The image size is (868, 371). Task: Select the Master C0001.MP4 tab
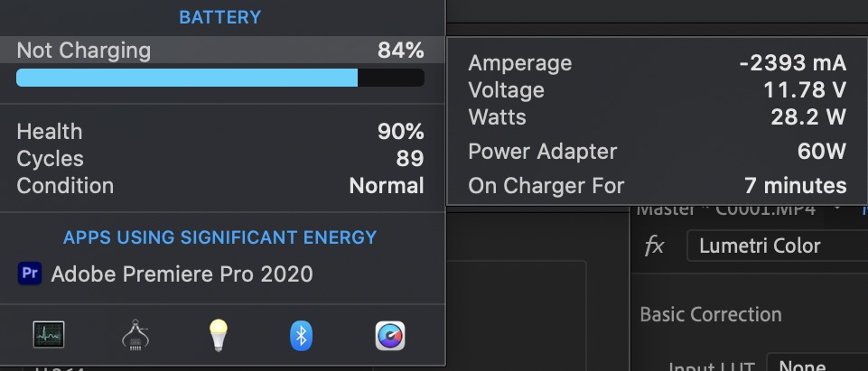pos(726,209)
